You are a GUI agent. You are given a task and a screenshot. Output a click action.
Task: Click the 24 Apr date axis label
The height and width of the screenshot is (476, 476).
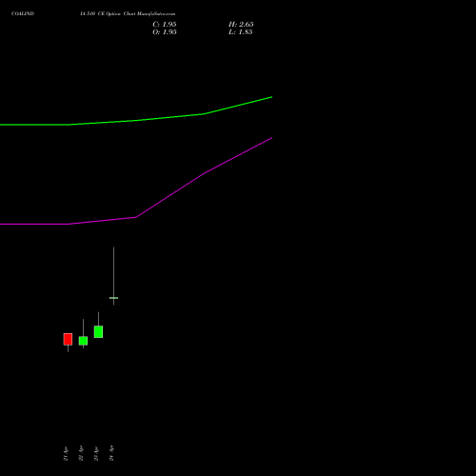click(x=111, y=453)
